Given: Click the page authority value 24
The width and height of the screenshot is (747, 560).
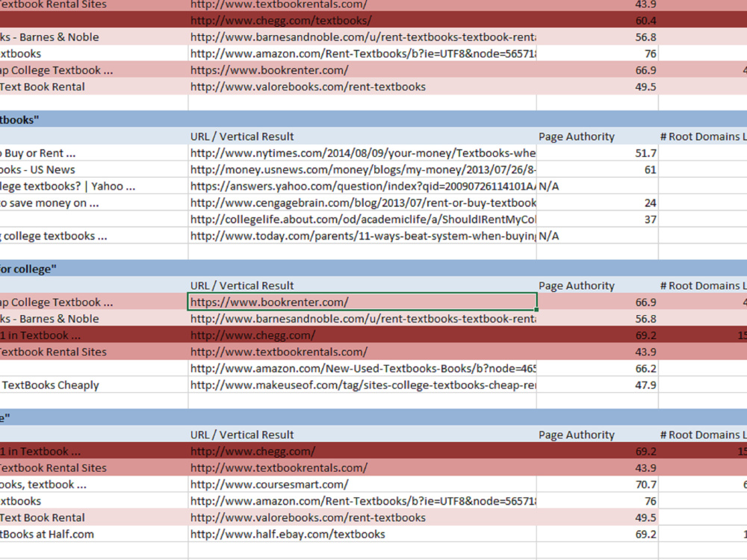Looking at the screenshot, I should pyautogui.click(x=651, y=203).
